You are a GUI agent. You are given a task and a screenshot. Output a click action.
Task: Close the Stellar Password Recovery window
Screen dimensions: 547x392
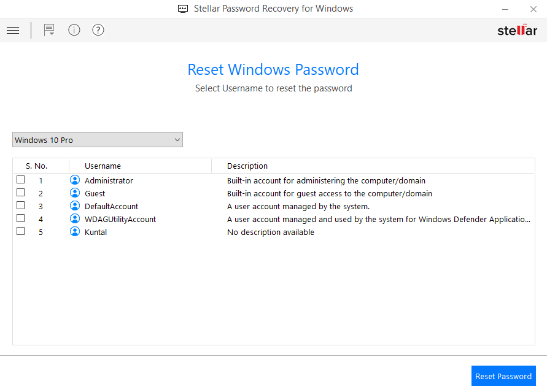(533, 9)
